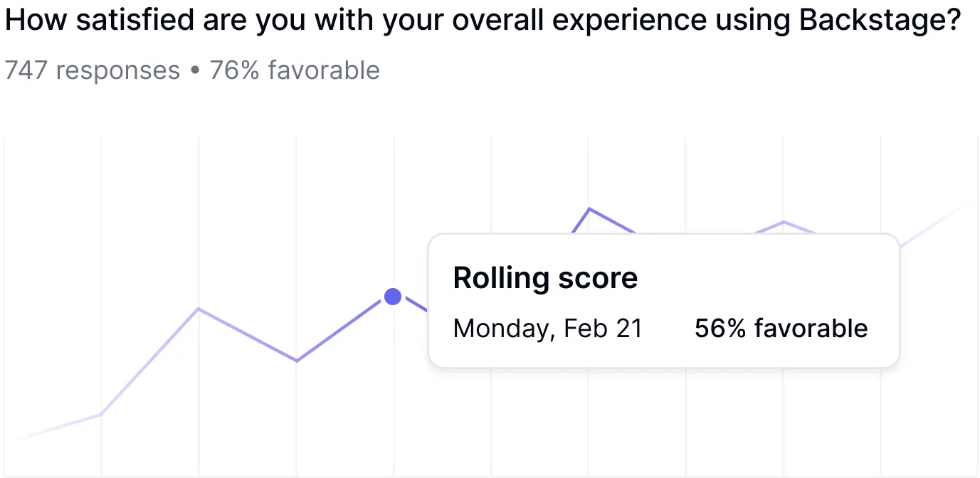Click the highlighted dot on the trend line

pyautogui.click(x=393, y=297)
